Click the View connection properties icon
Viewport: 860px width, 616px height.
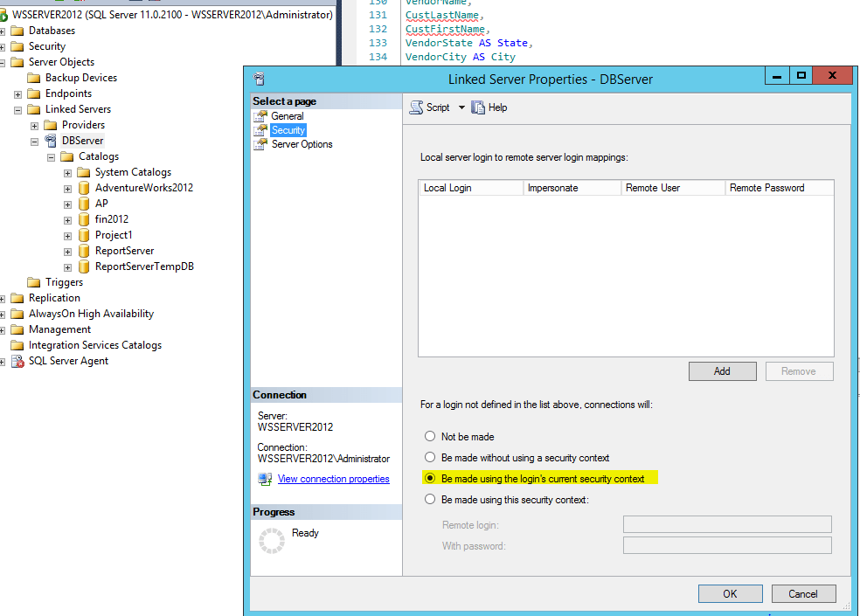(x=266, y=479)
